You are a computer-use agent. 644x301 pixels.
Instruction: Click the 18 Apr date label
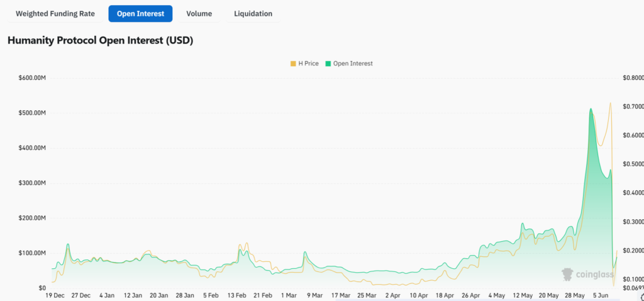(445, 295)
